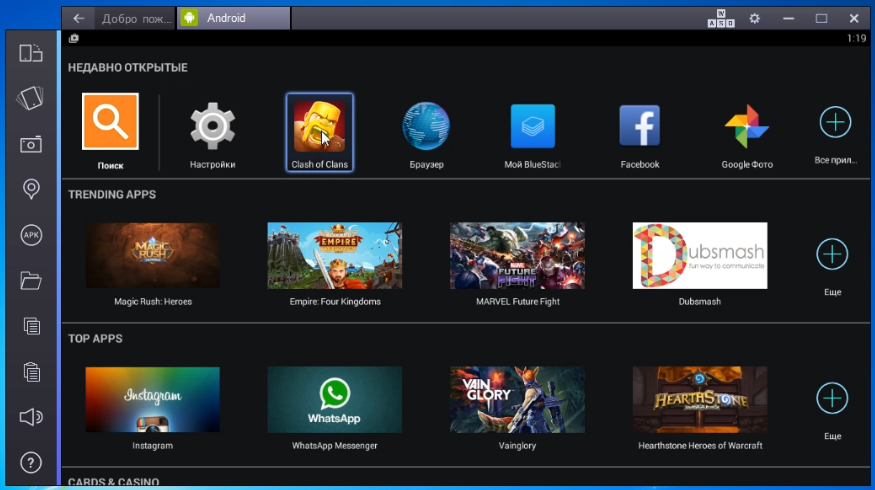Open Настройки settings gear app

(213, 126)
